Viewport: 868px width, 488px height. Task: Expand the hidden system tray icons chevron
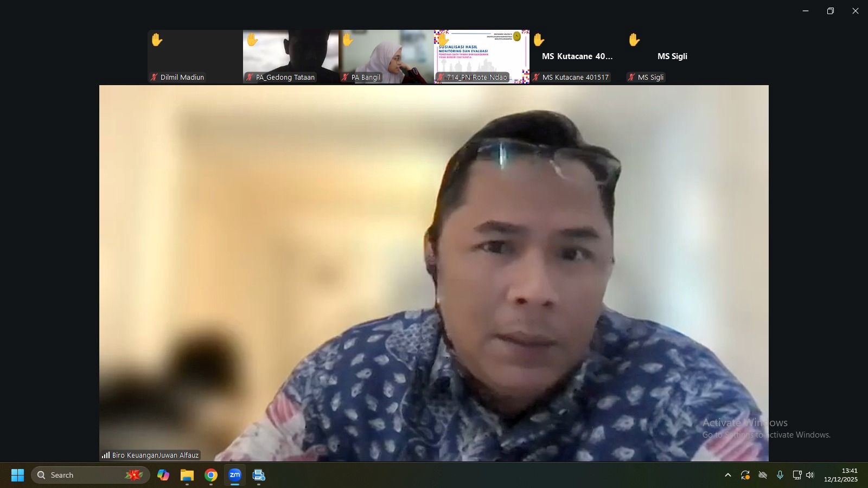coord(728,475)
